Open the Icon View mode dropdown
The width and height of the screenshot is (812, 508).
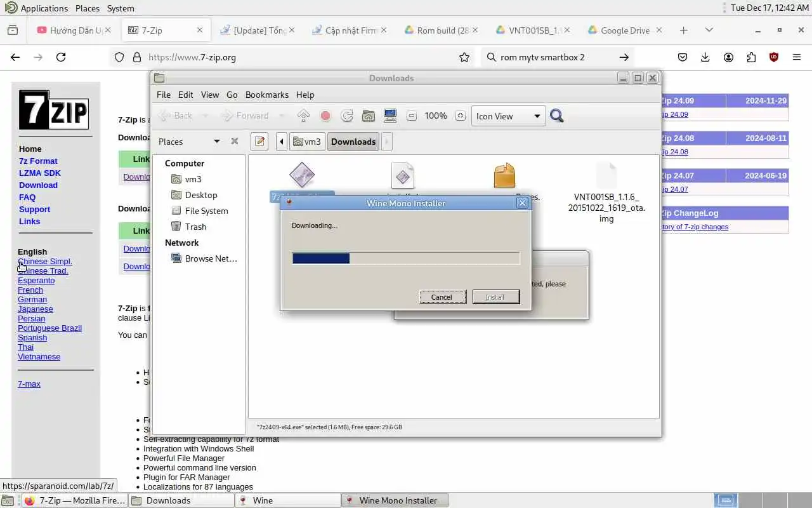(x=508, y=116)
